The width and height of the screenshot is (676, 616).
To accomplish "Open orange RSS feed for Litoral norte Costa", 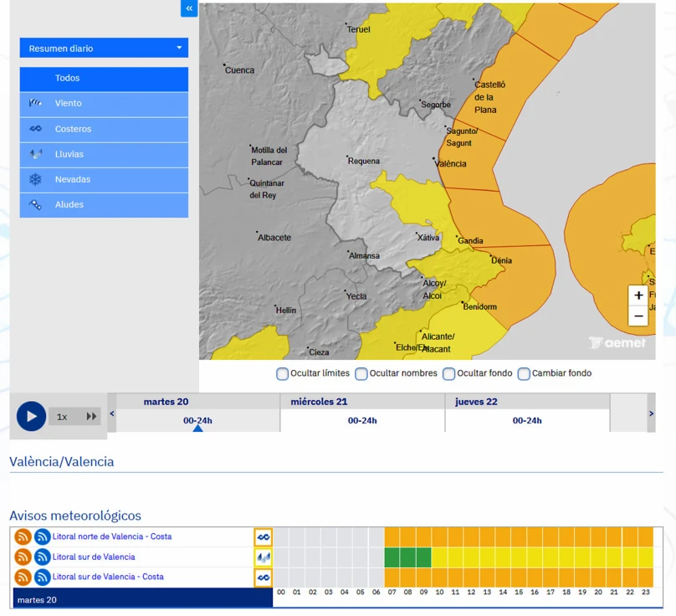I will tap(23, 537).
